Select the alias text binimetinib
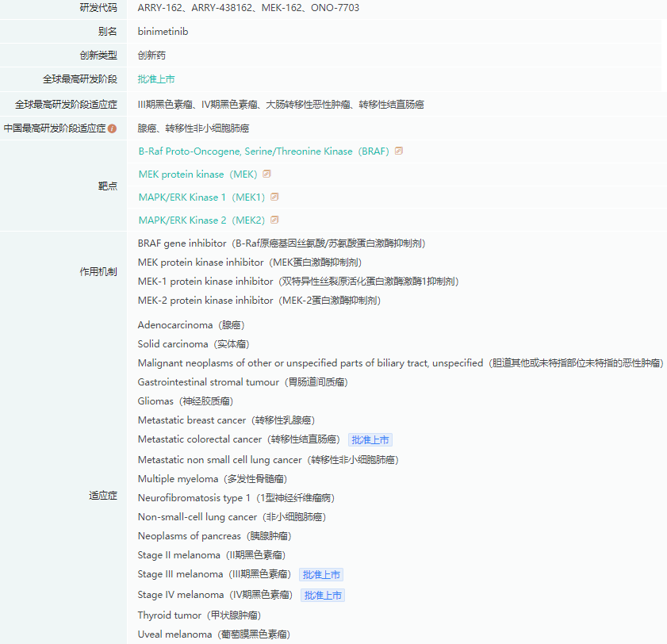 point(163,32)
